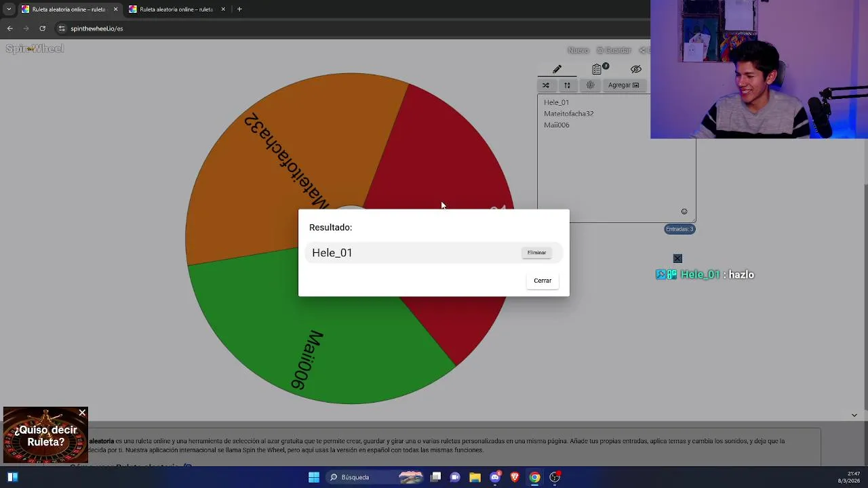Click the Entradas: 3 badge
Image resolution: width=868 pixels, height=488 pixels.
point(679,229)
